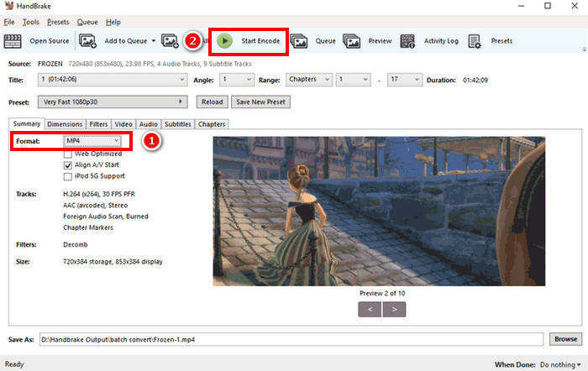Switch to the Subtitles tab

coord(177,124)
